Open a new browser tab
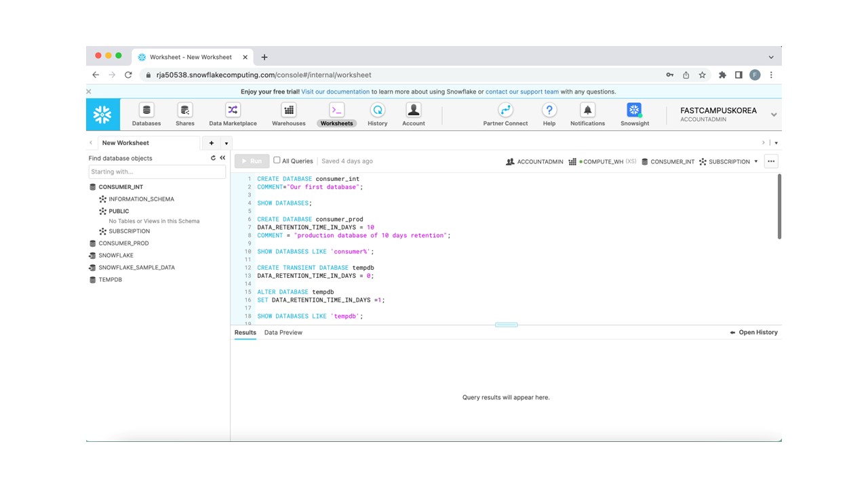 tap(264, 58)
